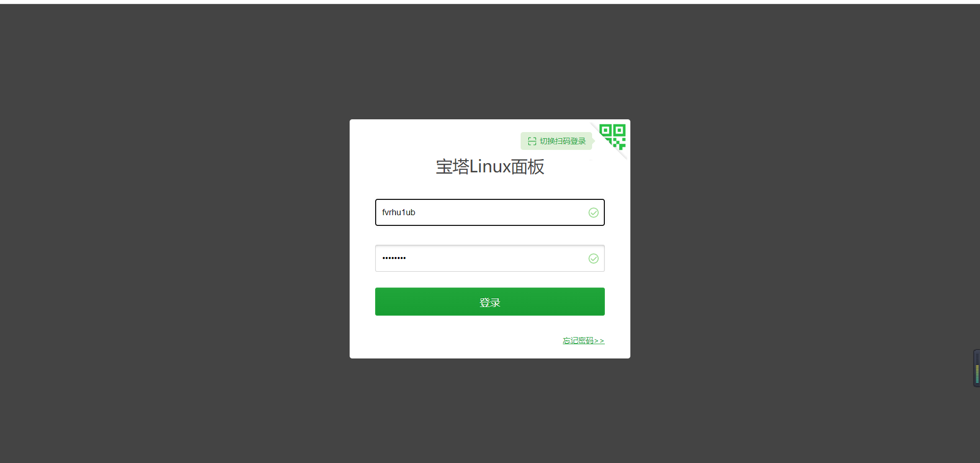
Task: Click the yellow bars of the edge meter
Action: 977,367
